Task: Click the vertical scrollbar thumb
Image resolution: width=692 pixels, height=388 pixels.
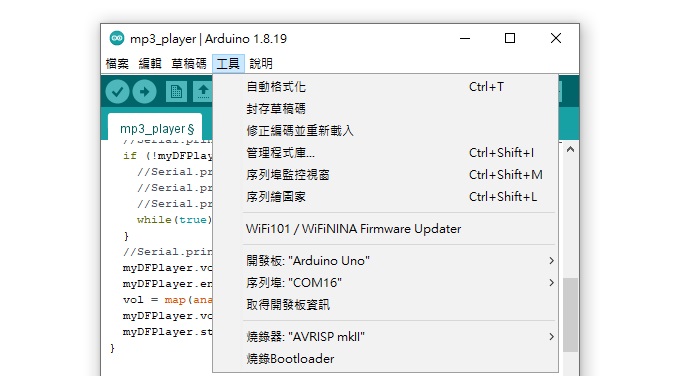Action: click(570, 315)
